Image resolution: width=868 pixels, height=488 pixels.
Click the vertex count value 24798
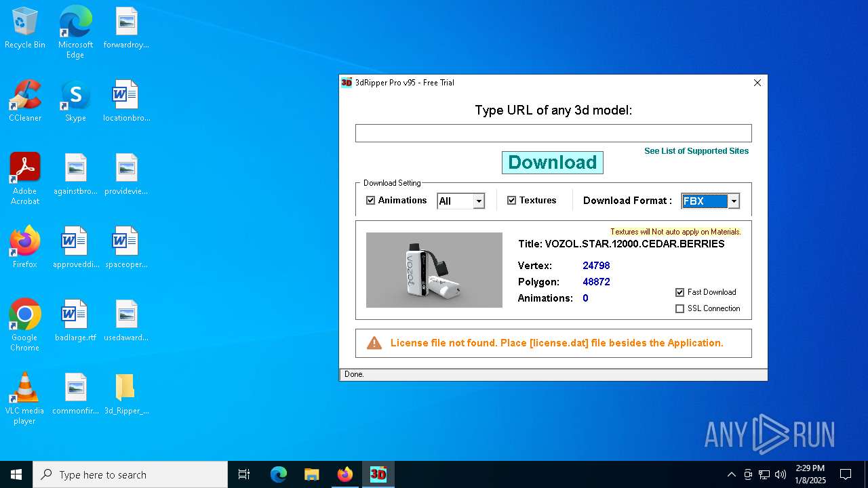pyautogui.click(x=596, y=266)
